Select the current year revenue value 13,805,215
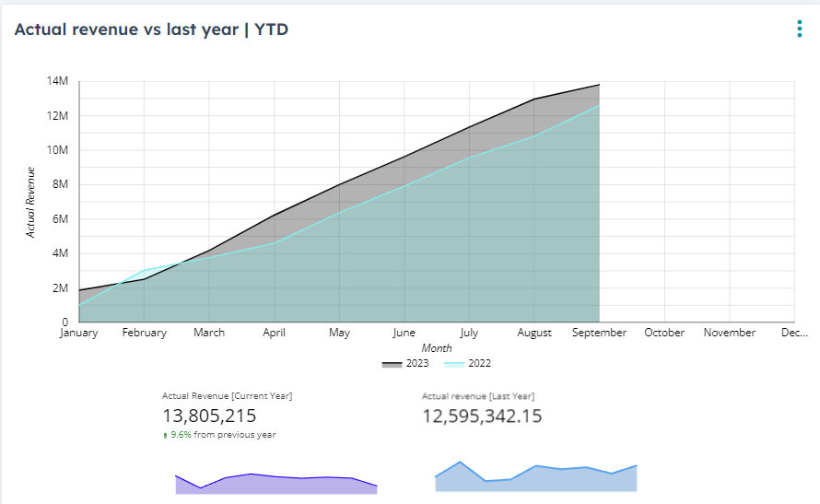The width and height of the screenshot is (820, 504). (209, 416)
